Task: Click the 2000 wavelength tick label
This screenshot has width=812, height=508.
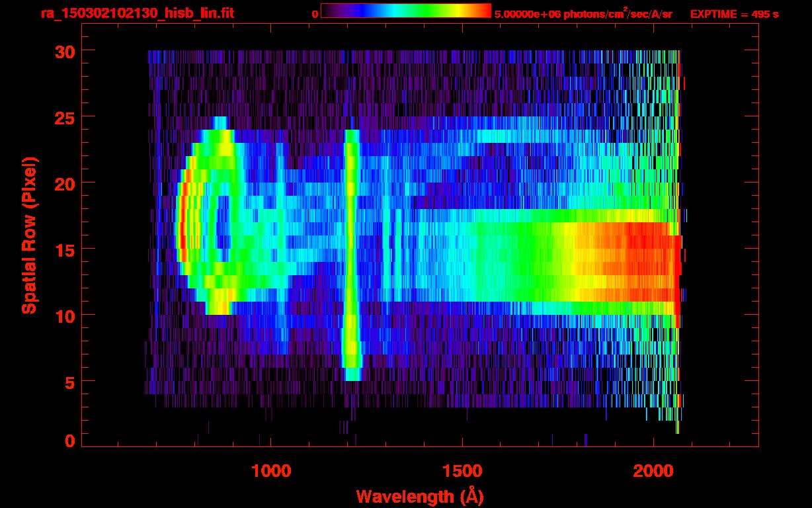Action: (653, 470)
